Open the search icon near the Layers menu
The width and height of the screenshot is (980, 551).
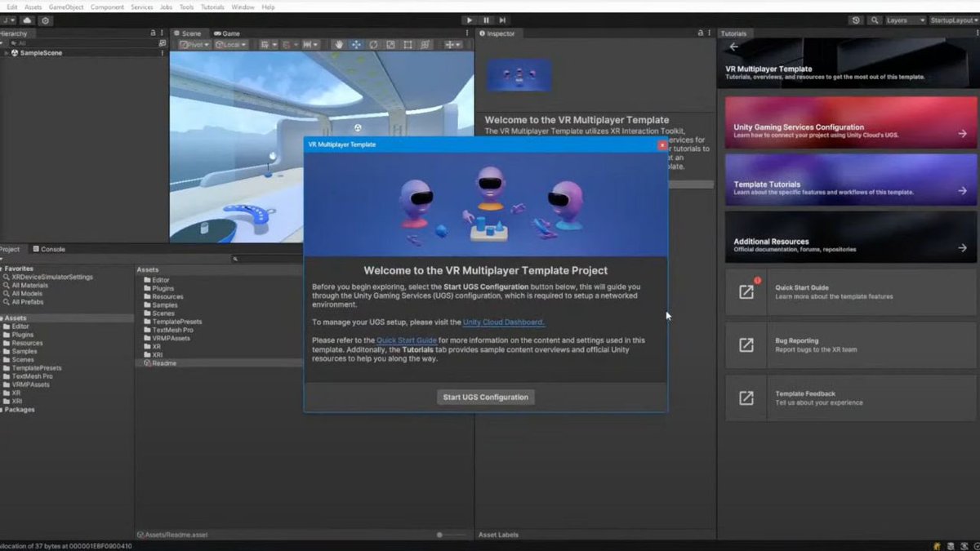click(x=875, y=20)
